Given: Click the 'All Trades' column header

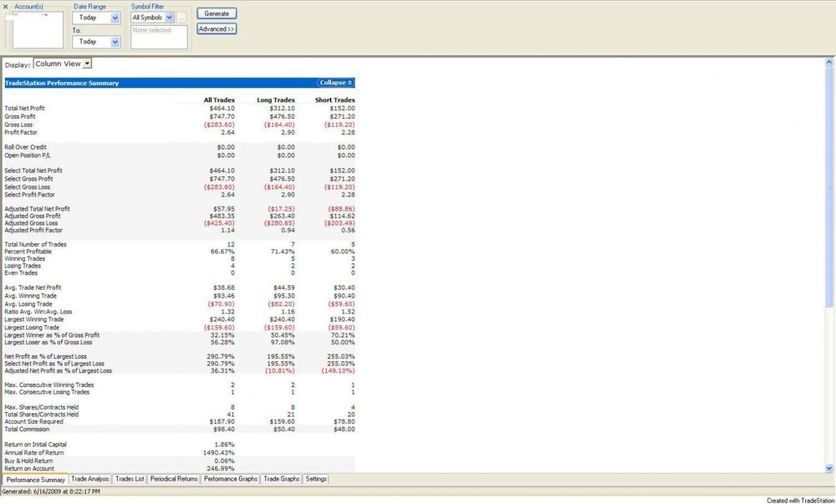Looking at the screenshot, I should (219, 100).
